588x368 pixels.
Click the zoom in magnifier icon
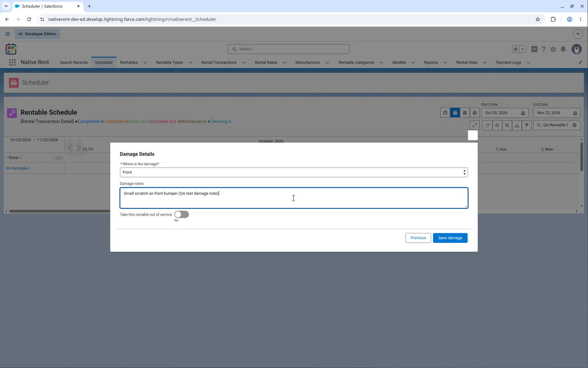point(507,125)
